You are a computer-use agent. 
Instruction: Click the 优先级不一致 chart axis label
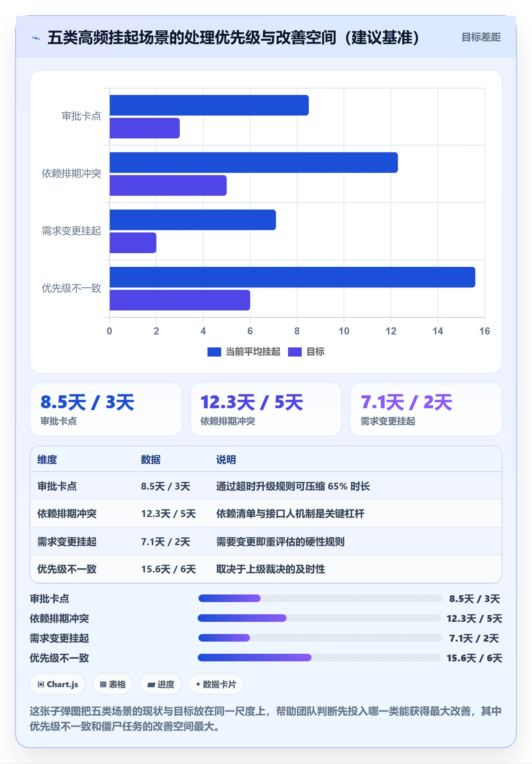click(71, 288)
